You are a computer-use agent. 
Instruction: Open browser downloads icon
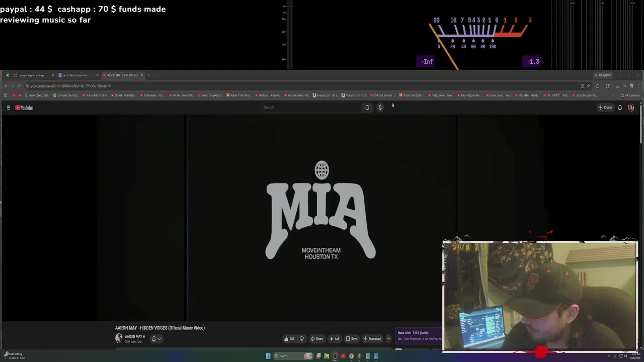tap(618, 86)
